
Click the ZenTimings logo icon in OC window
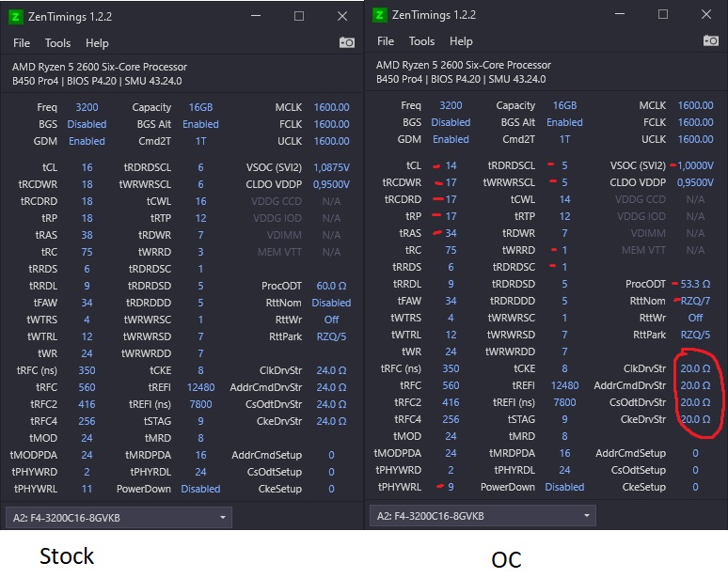pos(379,15)
